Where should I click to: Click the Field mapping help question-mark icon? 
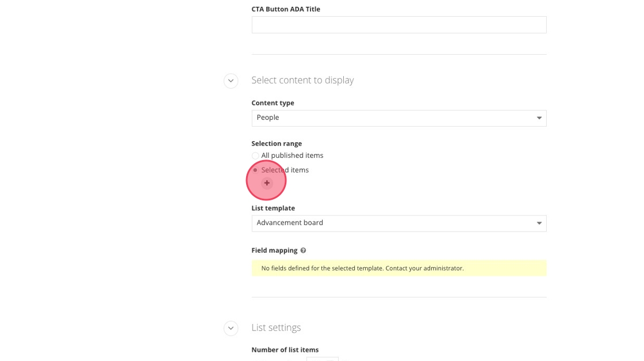pos(303,250)
